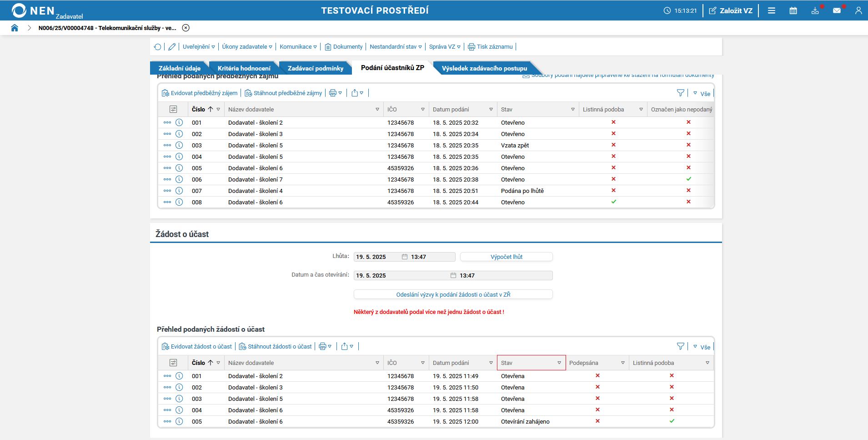Switch to Výsledek zadávacího postupu tab

(x=484, y=68)
